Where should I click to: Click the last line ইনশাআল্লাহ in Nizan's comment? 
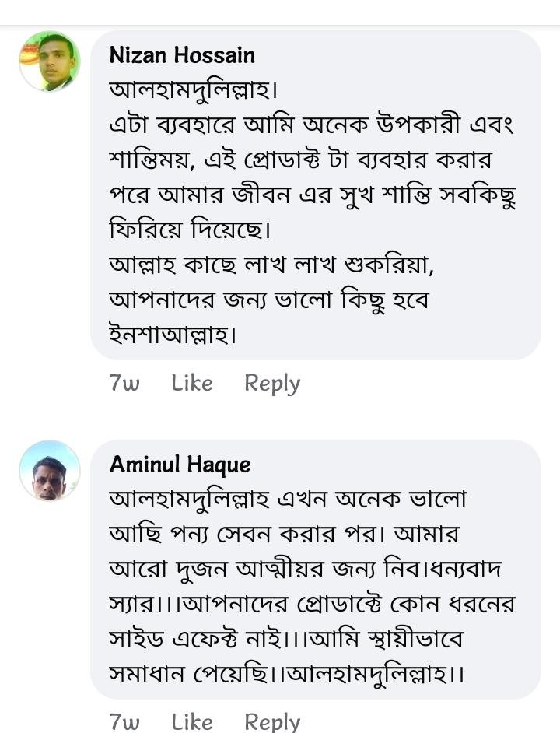173,335
